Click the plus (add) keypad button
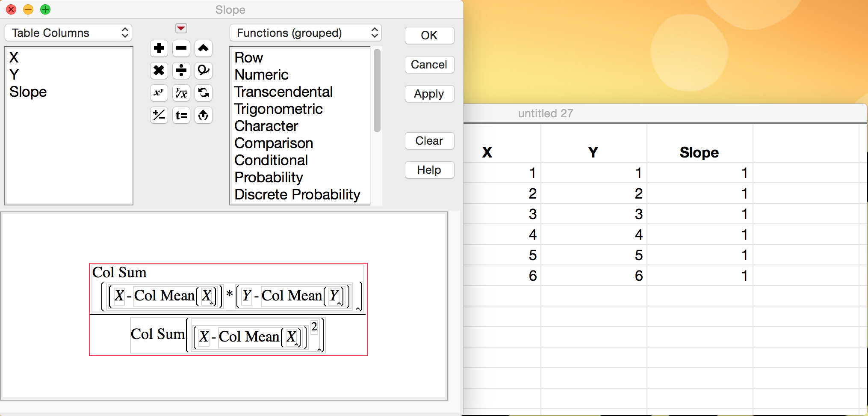 click(159, 48)
